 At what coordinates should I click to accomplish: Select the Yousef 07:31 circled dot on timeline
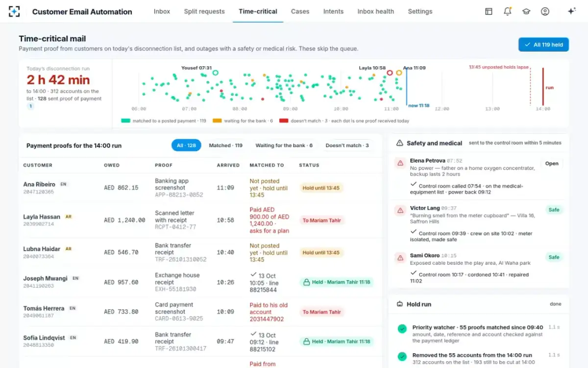(215, 73)
